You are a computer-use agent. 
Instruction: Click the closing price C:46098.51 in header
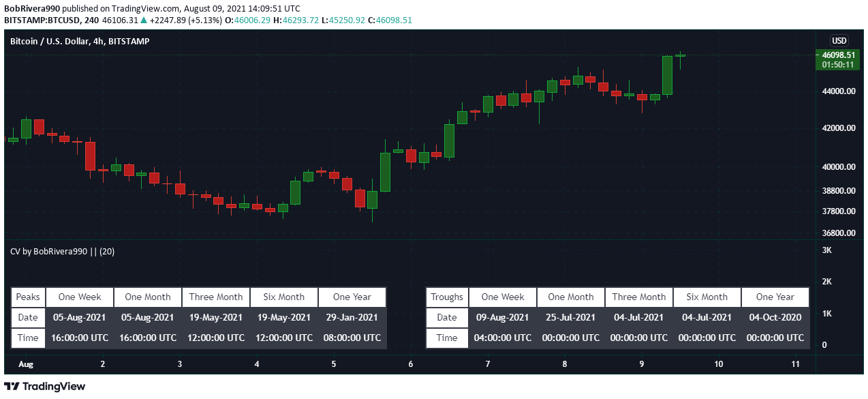390,20
